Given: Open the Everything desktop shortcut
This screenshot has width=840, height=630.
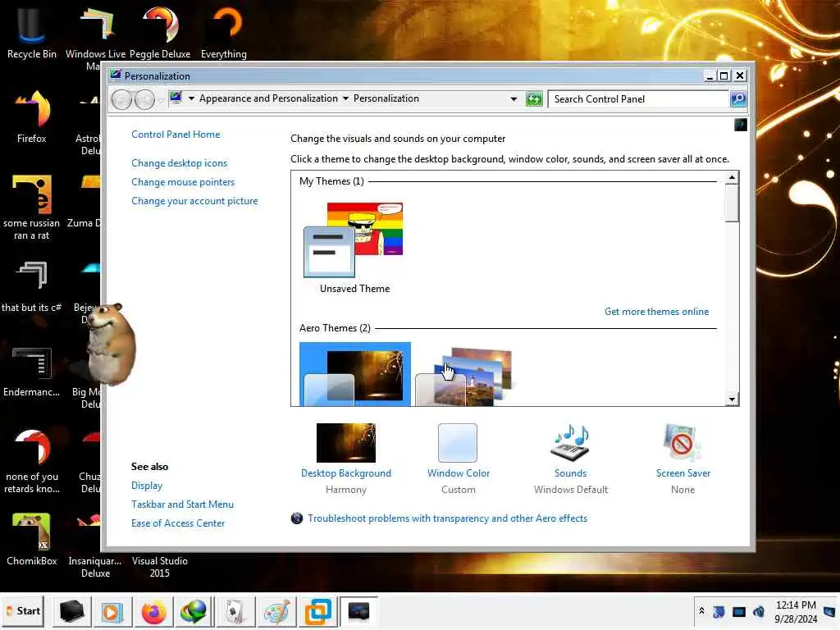Looking at the screenshot, I should [x=224, y=32].
